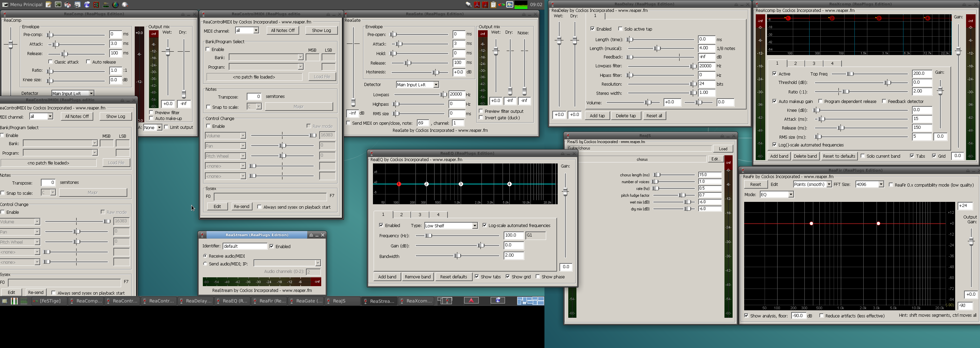Open the ReaEQ band Type dropdown
980x348 pixels.
point(451,226)
